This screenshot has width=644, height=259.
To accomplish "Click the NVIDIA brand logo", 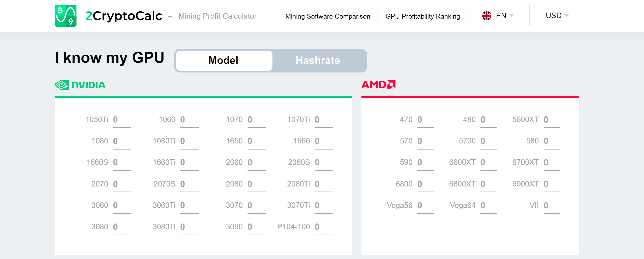I will click(x=80, y=85).
